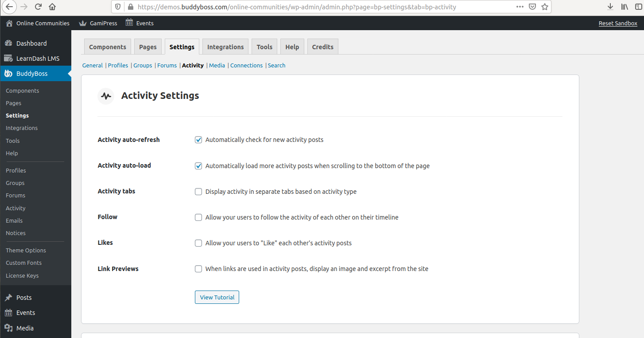Enable the Activity tabs checkbox
This screenshot has height=338, width=644.
(x=198, y=192)
